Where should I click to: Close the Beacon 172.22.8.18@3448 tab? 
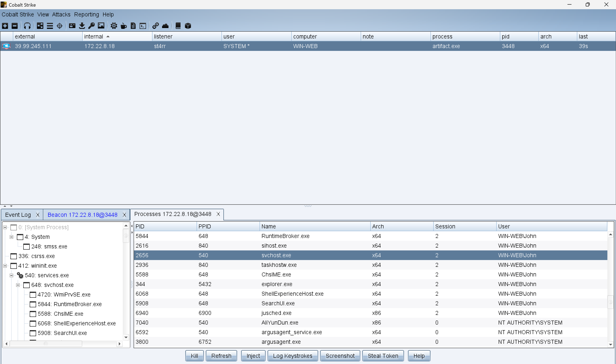(124, 215)
